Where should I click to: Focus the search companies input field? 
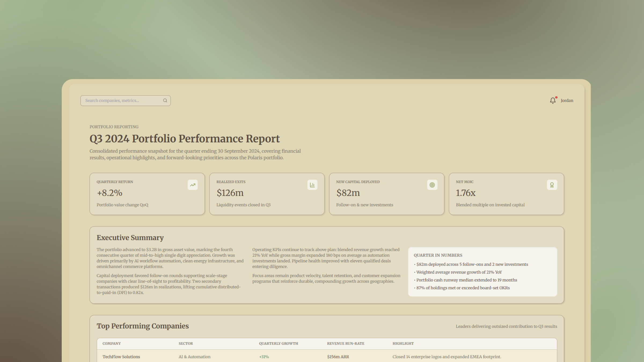[122, 101]
